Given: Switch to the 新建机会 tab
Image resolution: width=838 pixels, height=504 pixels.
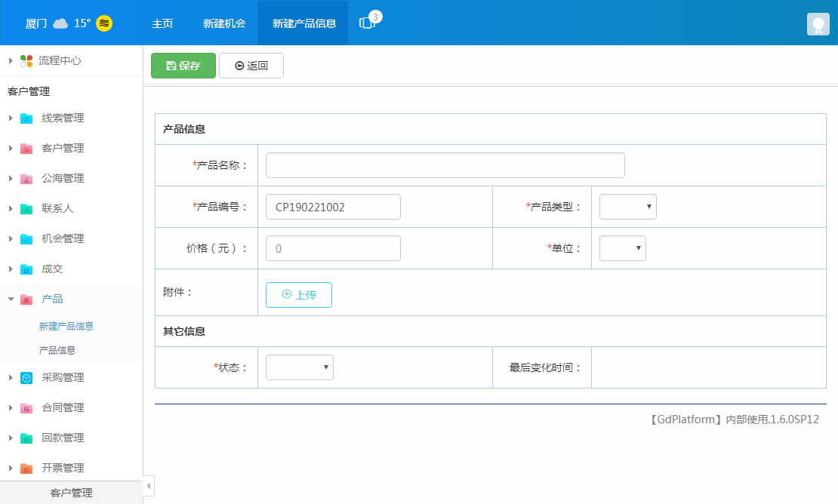Looking at the screenshot, I should tap(224, 23).
